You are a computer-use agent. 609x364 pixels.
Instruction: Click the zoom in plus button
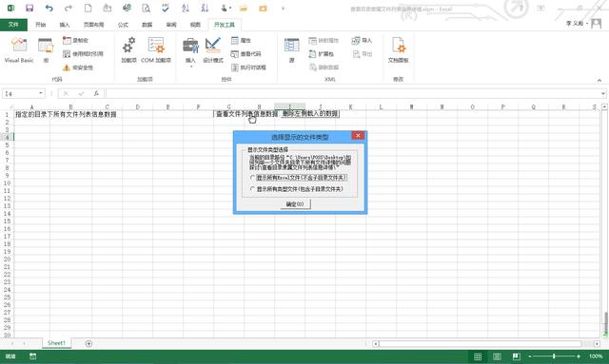tap(579, 356)
